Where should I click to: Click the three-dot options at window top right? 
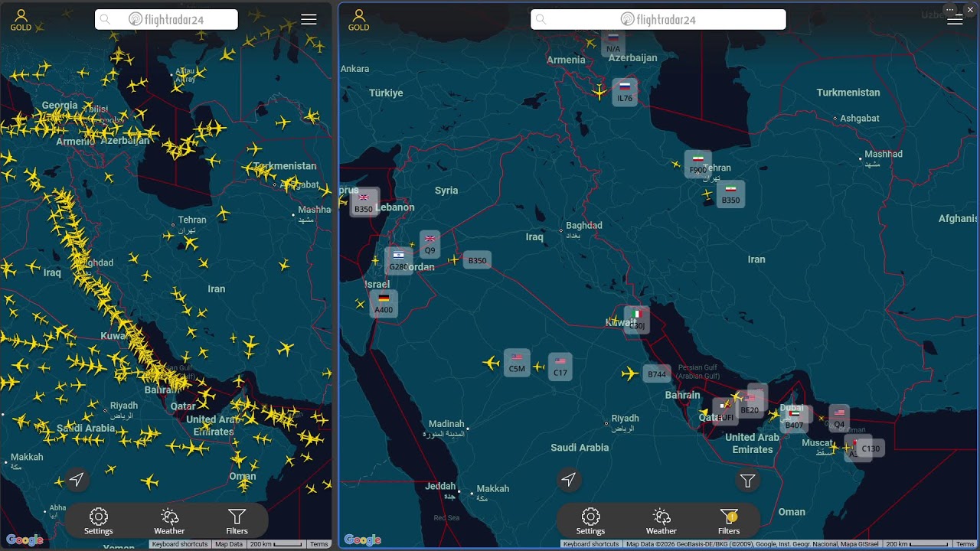(951, 8)
